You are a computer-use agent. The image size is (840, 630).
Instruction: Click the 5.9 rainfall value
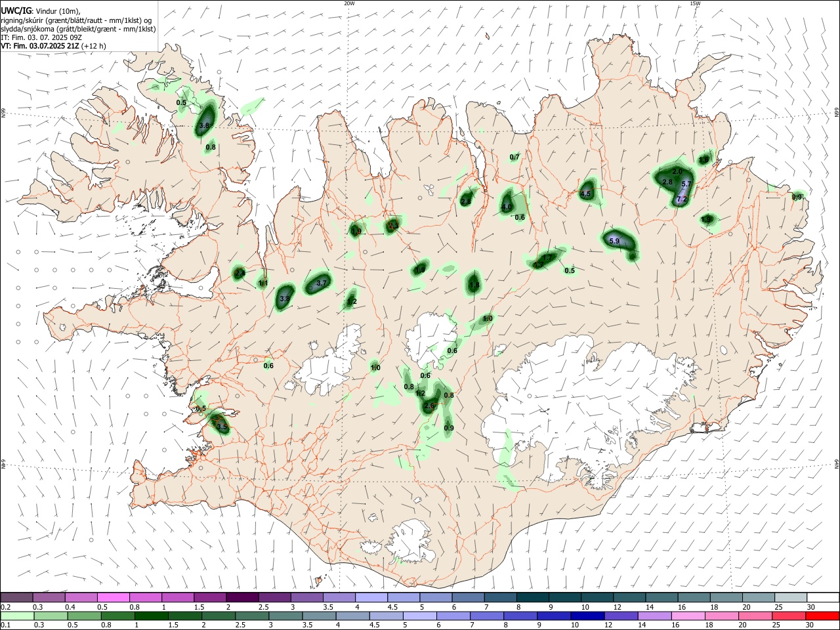click(614, 241)
